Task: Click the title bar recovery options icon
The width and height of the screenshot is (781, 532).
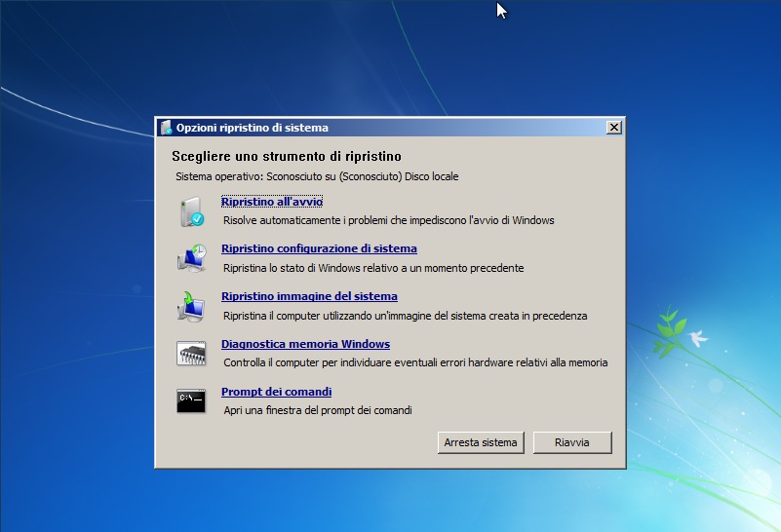Action: (x=167, y=128)
